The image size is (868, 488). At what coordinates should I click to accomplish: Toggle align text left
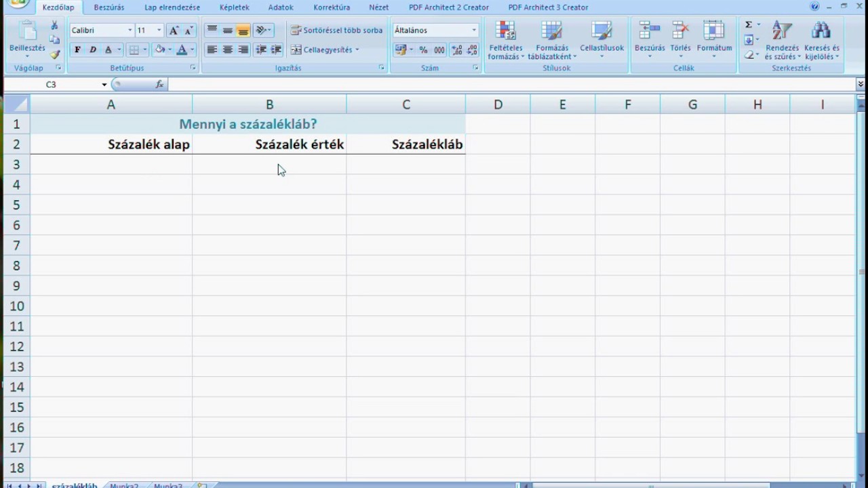point(212,49)
